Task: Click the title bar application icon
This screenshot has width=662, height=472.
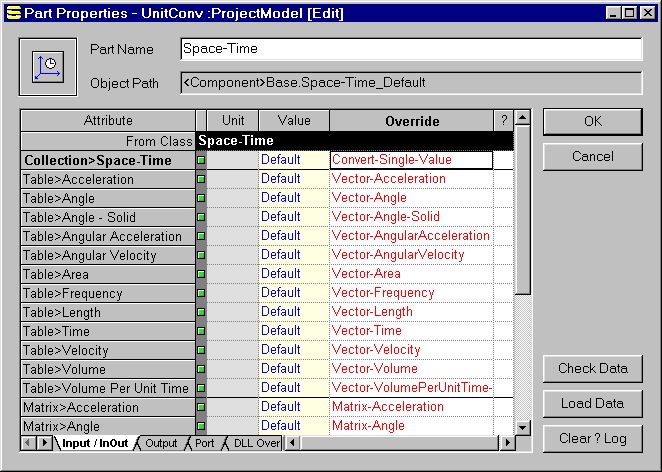Action: click(12, 11)
